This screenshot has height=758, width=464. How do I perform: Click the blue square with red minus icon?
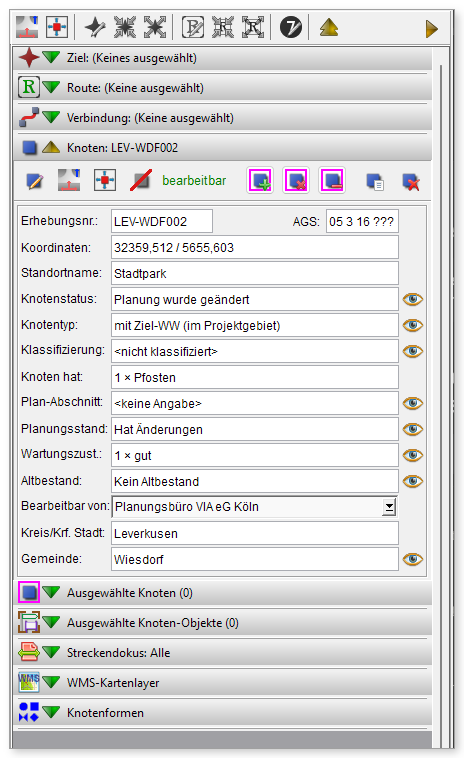click(332, 180)
